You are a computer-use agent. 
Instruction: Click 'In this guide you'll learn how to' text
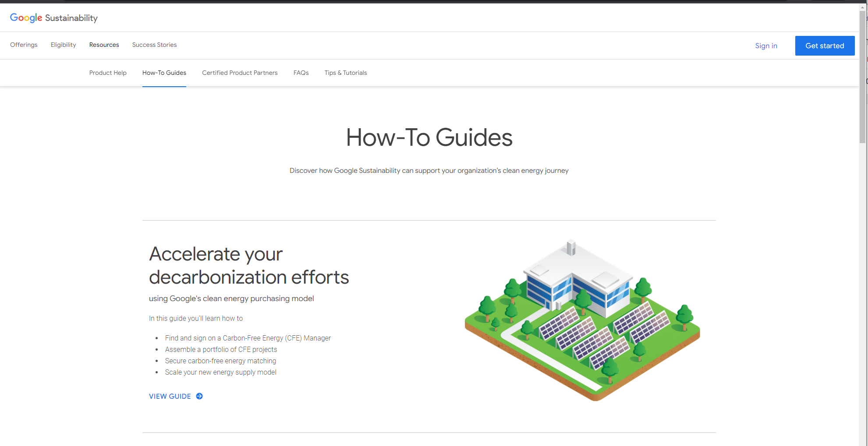[x=196, y=318]
